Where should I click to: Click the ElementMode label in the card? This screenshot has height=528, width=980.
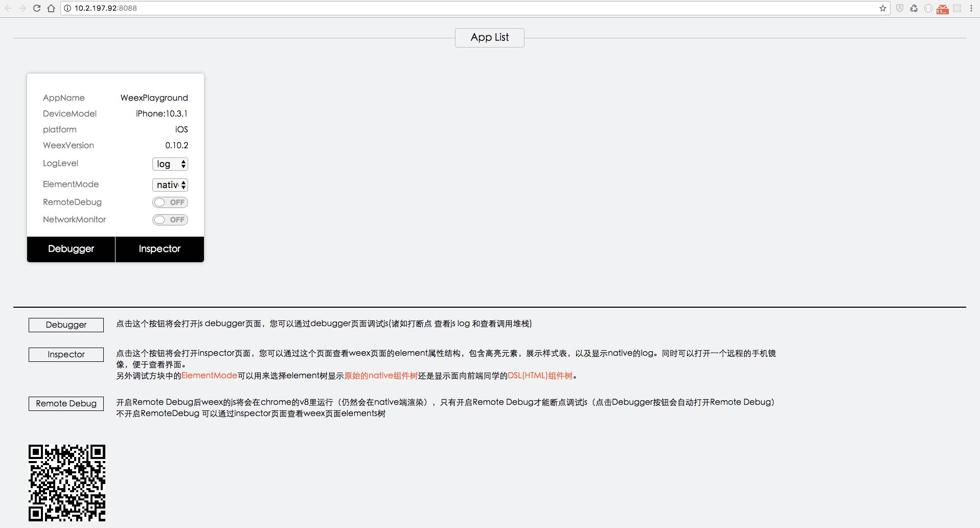[71, 184]
